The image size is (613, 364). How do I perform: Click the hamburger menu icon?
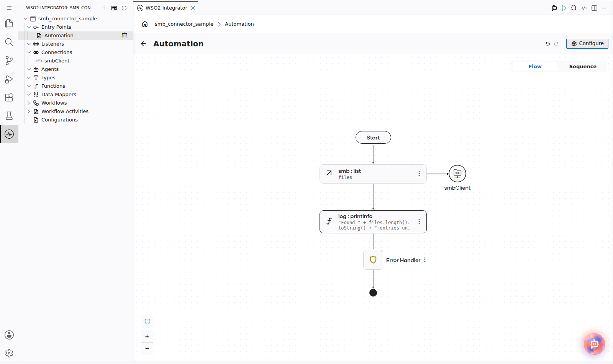[9, 8]
